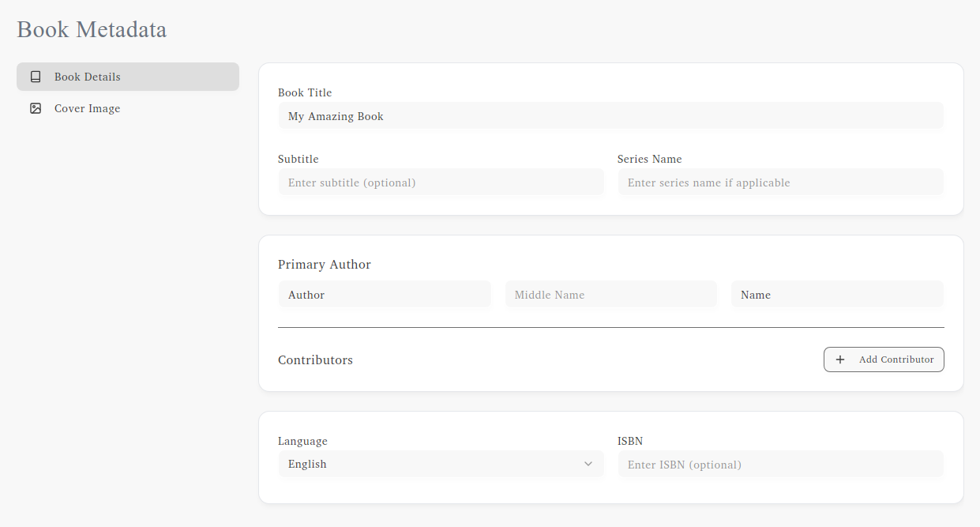Click the Series Name input field
Image resolution: width=980 pixels, height=527 pixels.
pyautogui.click(x=780, y=182)
